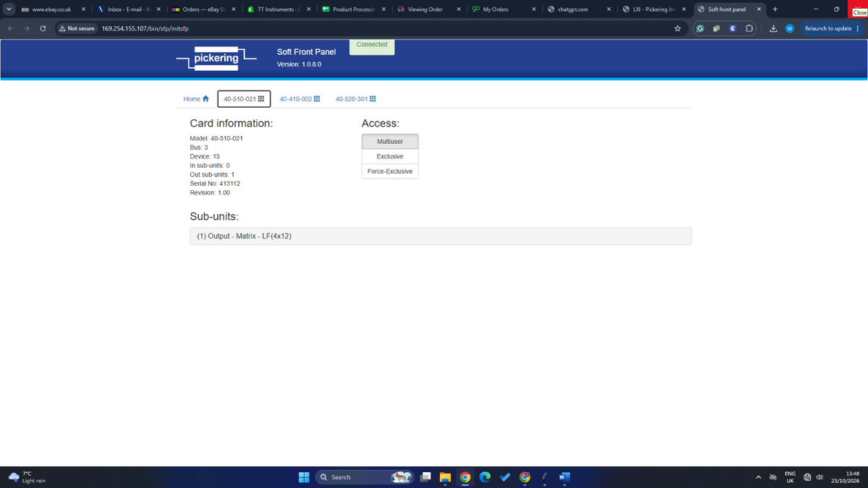The height and width of the screenshot is (488, 868).
Task: Open the Home tab with house icon
Action: (x=196, y=99)
